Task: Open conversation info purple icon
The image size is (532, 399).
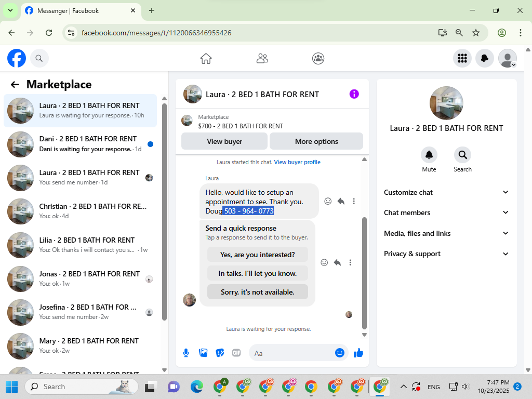Action: 354,94
